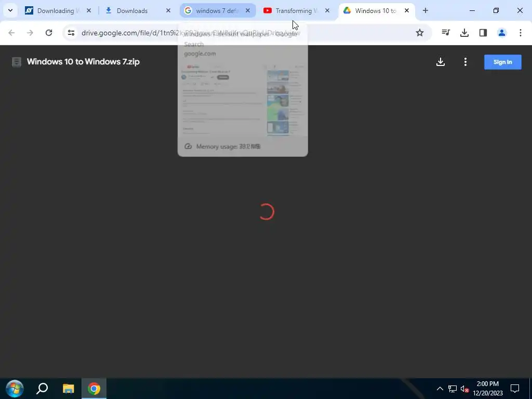Viewport: 532px width, 399px height.
Task: Download Windows 10 to Windows 7.zip file
Action: pyautogui.click(x=441, y=62)
